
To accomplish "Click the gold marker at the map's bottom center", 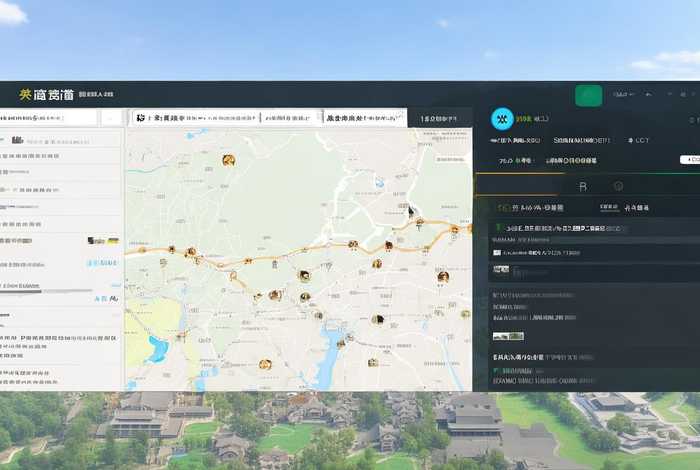I will pos(265,365).
